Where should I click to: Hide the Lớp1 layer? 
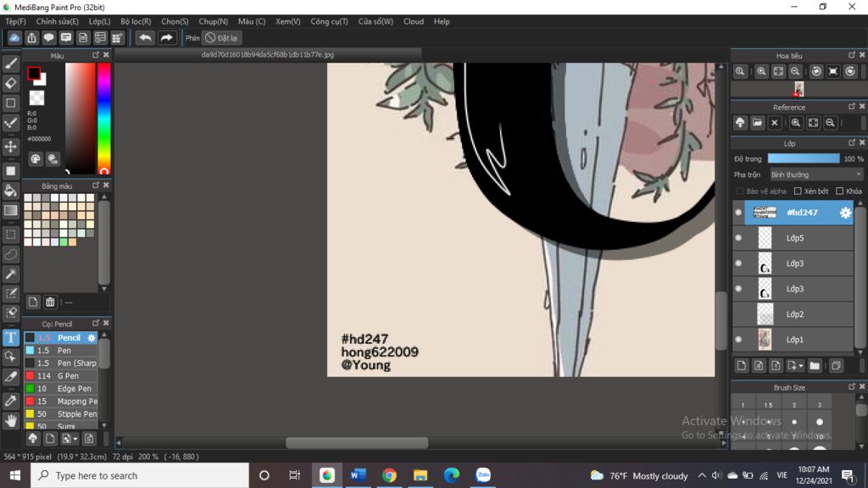[x=738, y=340]
